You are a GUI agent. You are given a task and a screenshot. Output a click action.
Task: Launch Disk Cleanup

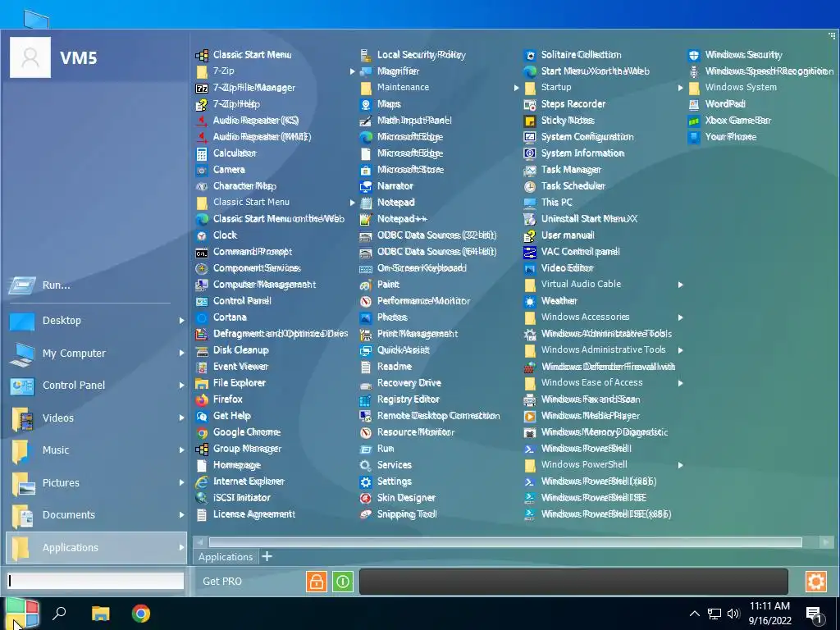pos(232,350)
